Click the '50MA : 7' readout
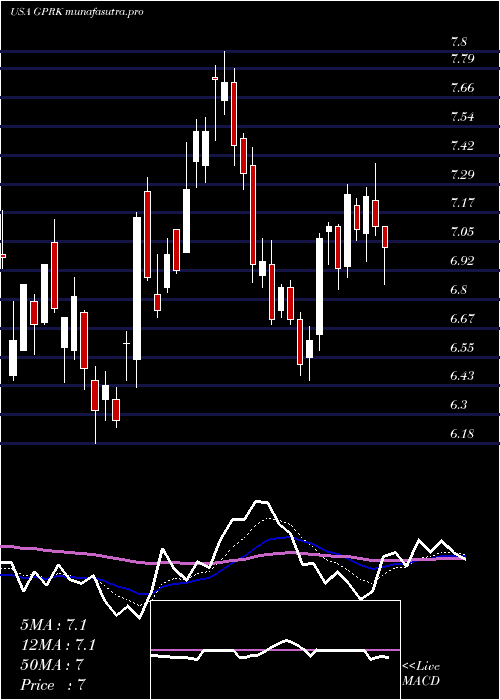This screenshot has width=500, height=700. [x=52, y=665]
